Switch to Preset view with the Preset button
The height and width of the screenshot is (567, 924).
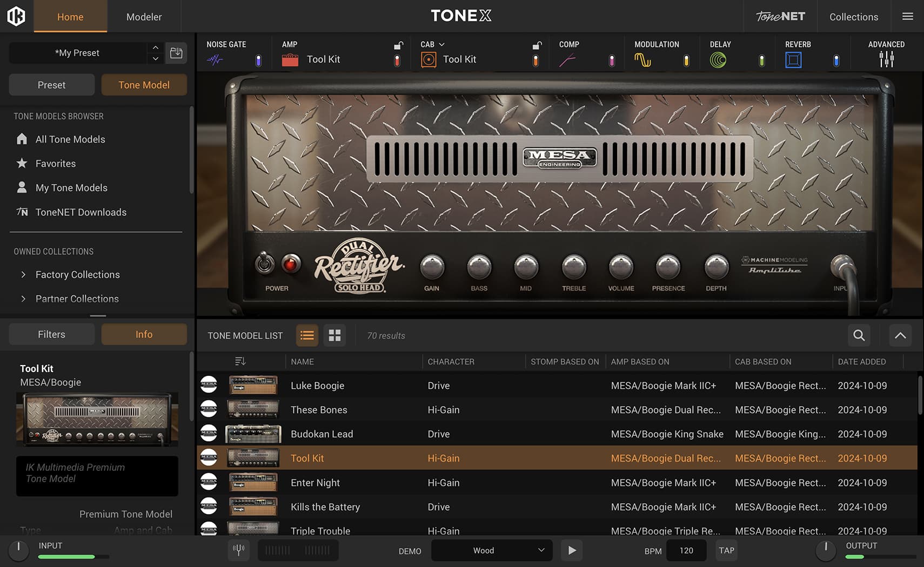[51, 85]
